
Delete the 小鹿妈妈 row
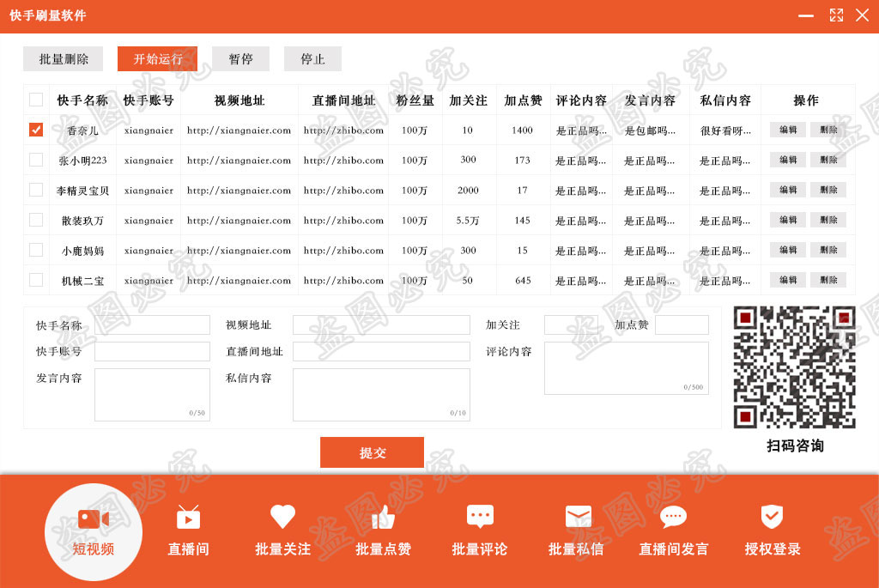[x=828, y=250]
